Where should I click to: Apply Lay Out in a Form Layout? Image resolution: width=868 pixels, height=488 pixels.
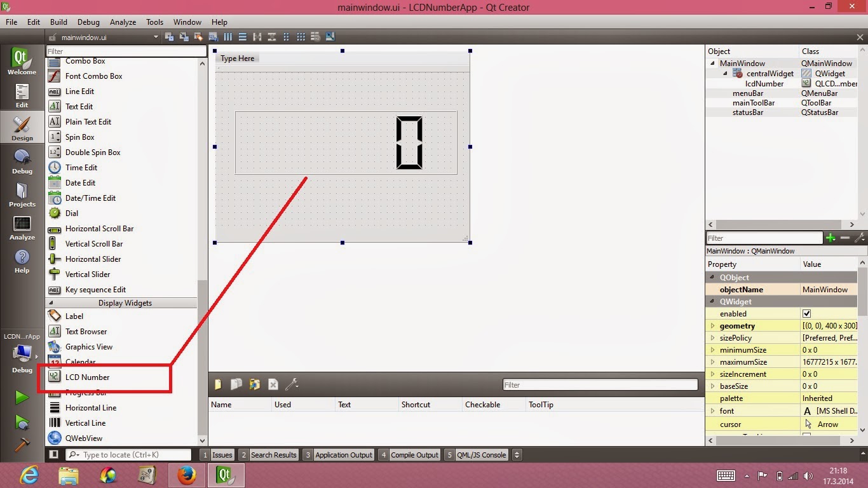(x=286, y=37)
